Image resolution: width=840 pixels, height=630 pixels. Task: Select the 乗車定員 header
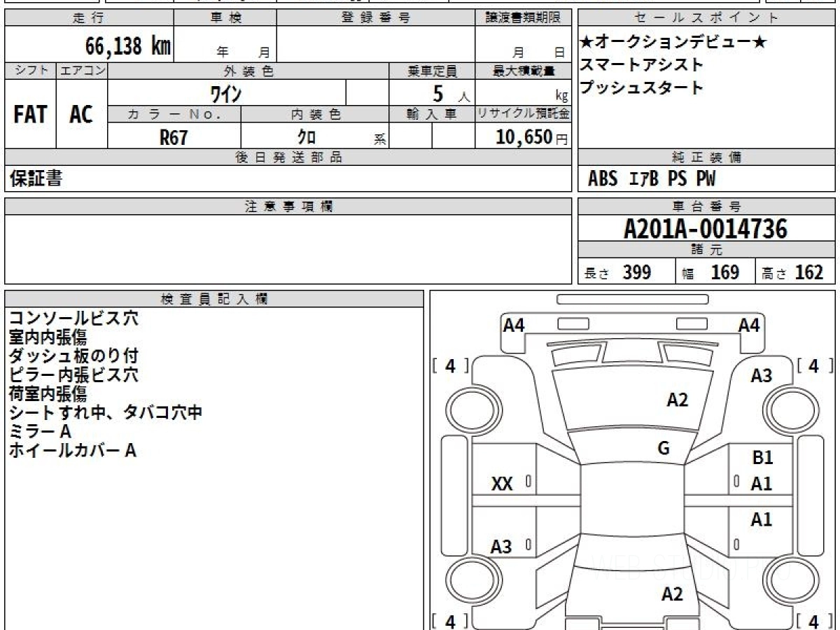[432, 71]
